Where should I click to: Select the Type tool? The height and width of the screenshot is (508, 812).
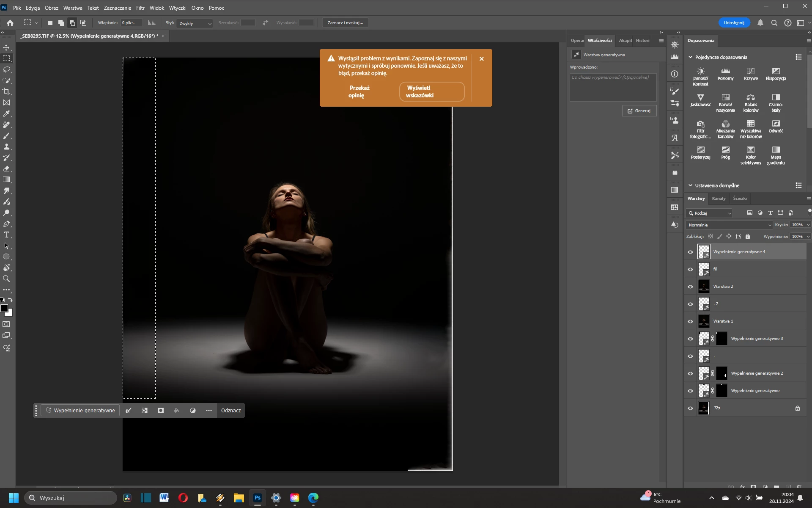7,235
